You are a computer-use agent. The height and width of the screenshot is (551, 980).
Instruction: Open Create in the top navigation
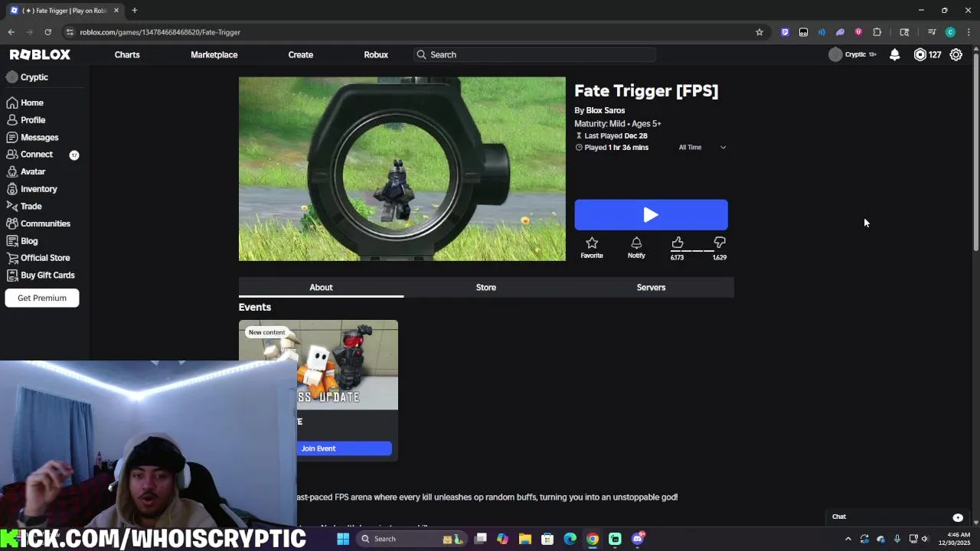pos(301,54)
